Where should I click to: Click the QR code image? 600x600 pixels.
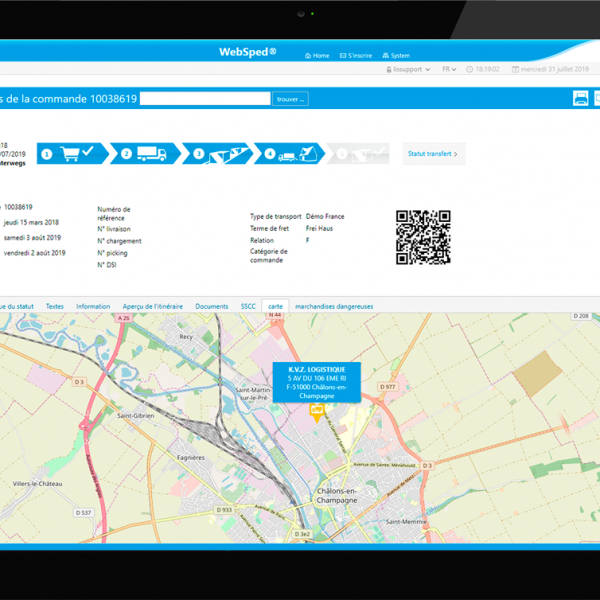click(x=423, y=237)
